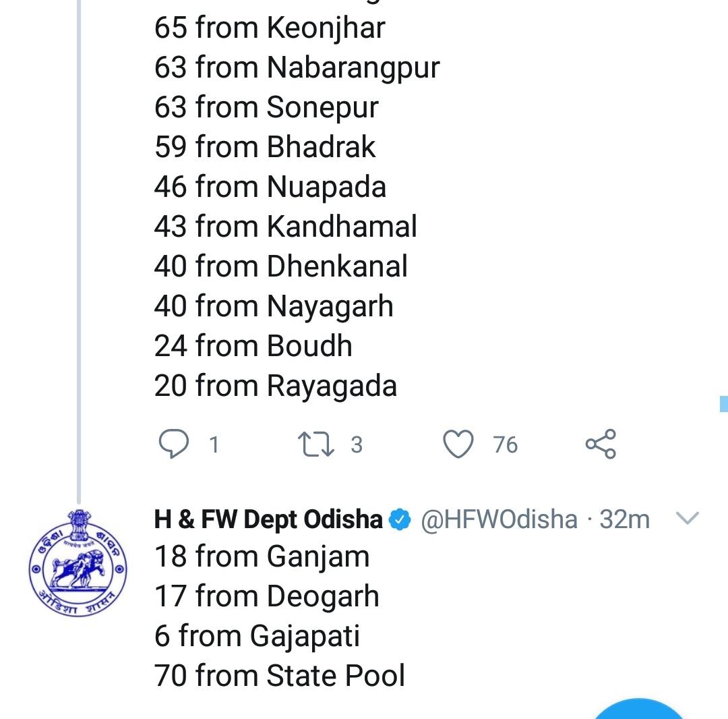Tap the '40 from Dhenkanal' text line
This screenshot has height=719, width=728.
(x=281, y=266)
